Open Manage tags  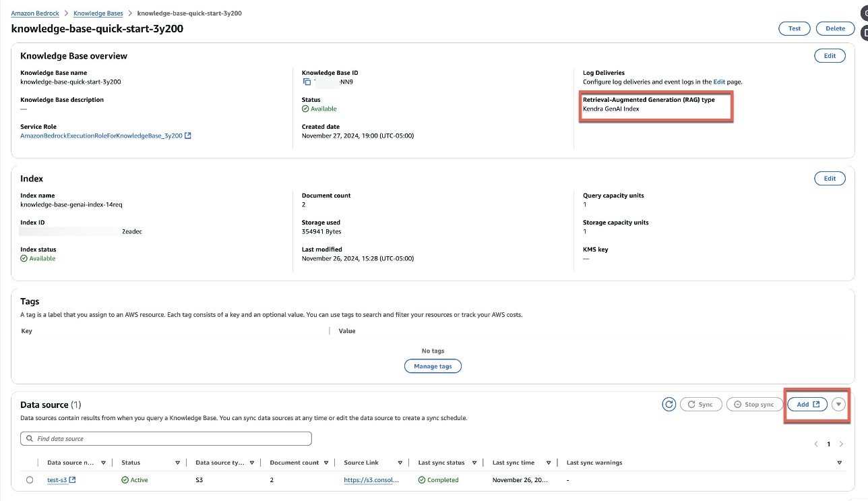pyautogui.click(x=433, y=366)
